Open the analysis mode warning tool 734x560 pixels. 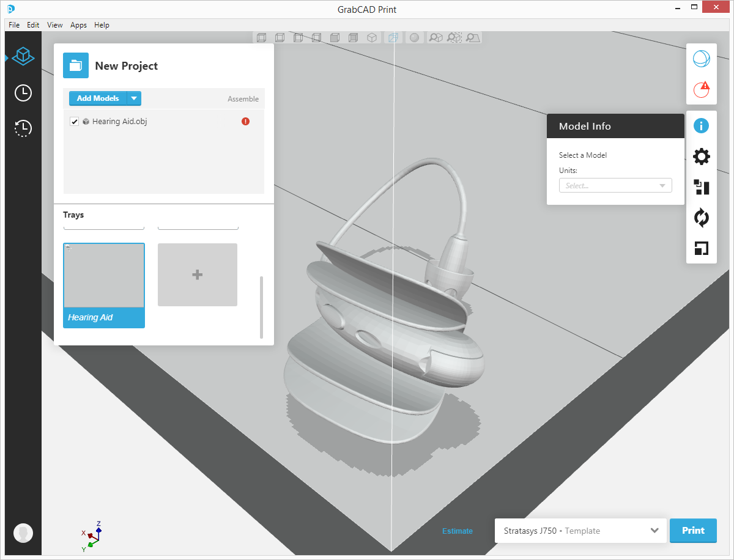pos(701,89)
